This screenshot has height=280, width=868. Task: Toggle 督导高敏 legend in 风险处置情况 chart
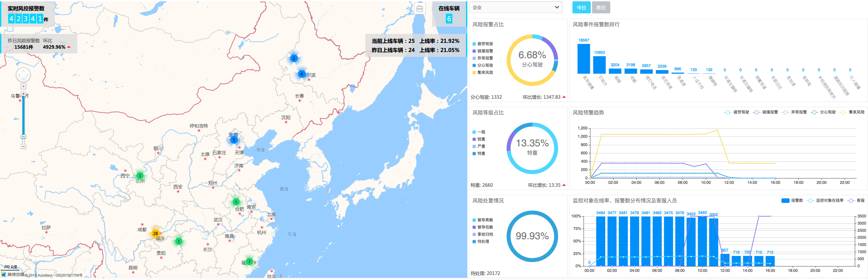pos(482,220)
